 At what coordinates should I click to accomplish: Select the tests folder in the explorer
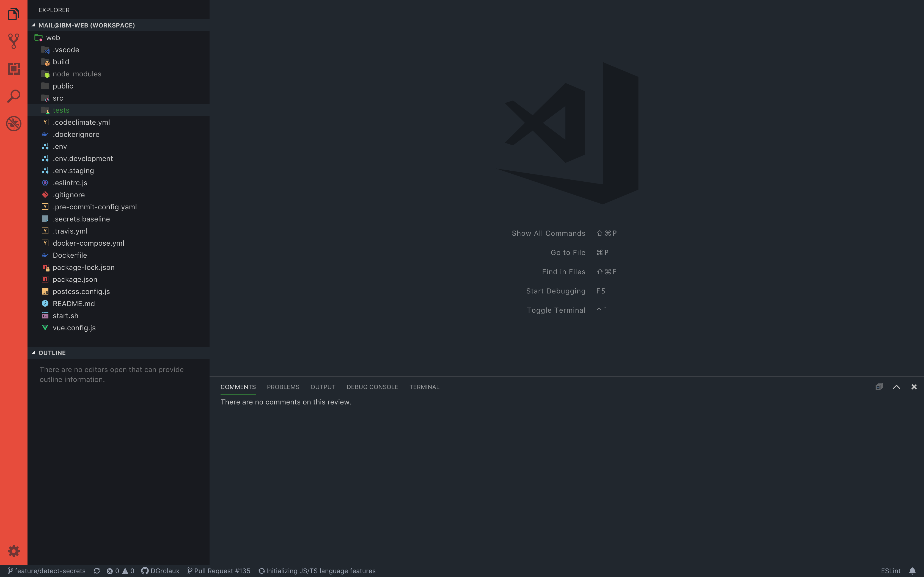(61, 110)
